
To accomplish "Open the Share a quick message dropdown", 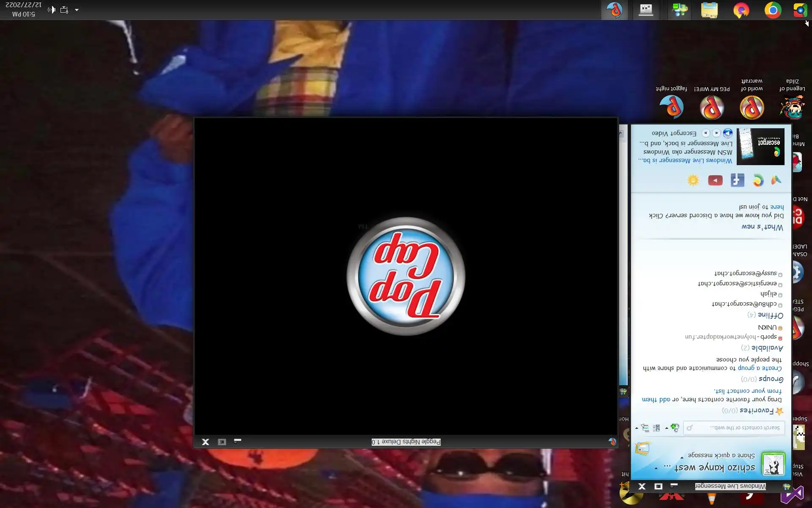I will point(682,457).
